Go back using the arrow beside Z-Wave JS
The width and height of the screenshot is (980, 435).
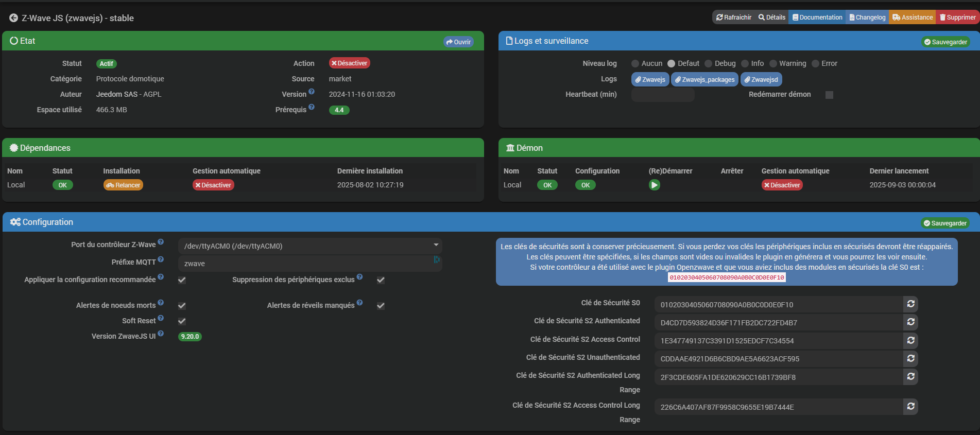pyautogui.click(x=13, y=18)
